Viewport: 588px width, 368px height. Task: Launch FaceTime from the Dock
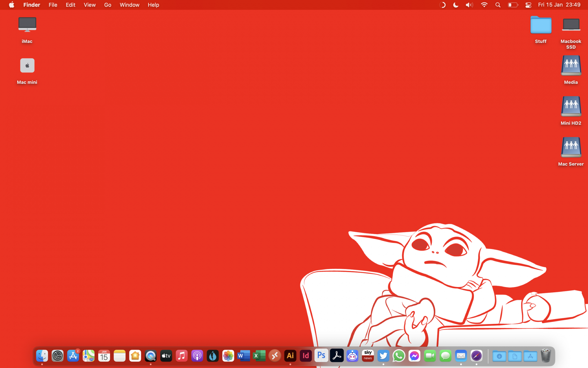point(430,356)
